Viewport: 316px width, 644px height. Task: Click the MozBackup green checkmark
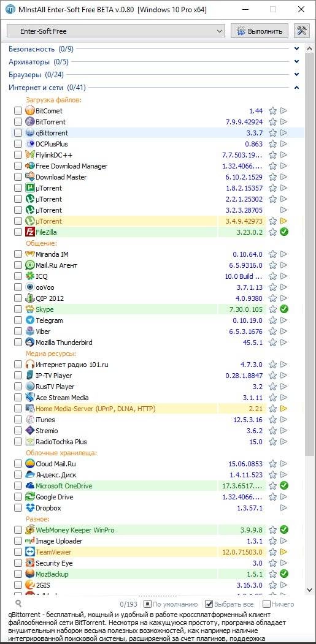[284, 574]
